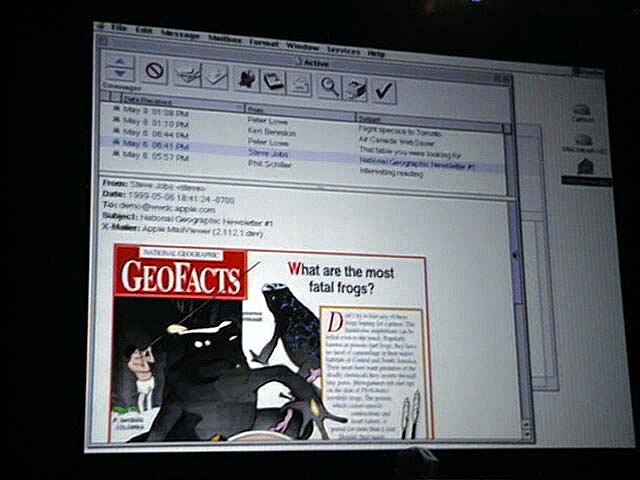640x480 pixels.
Task: Click the dark toolbar icon left of the address book
Action: pos(247,79)
